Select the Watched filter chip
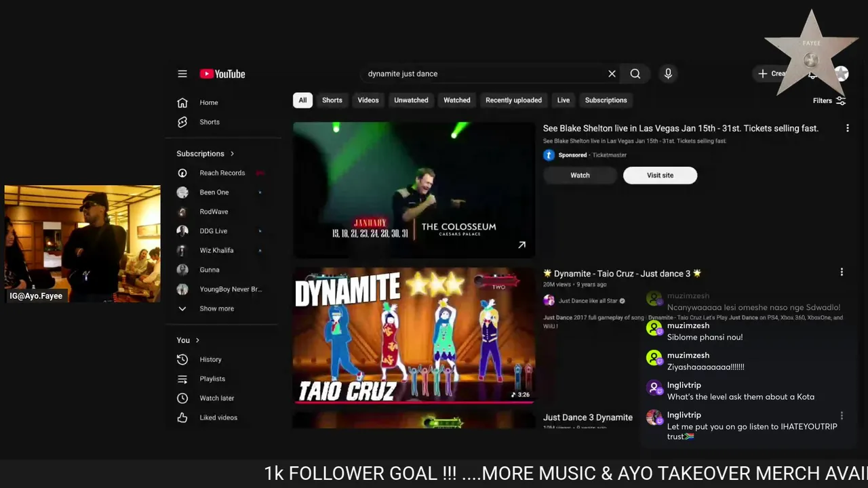Screen dimensions: 868x488 click(x=457, y=100)
